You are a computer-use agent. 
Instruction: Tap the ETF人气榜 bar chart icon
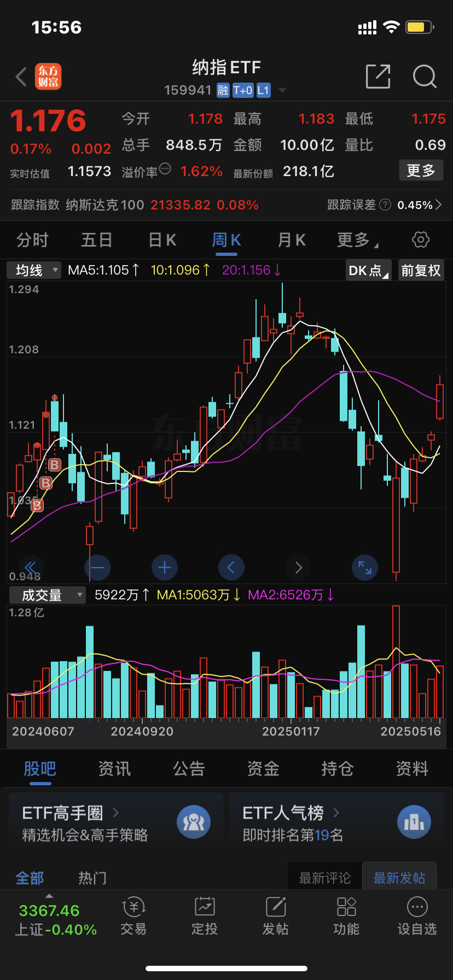coord(414,822)
